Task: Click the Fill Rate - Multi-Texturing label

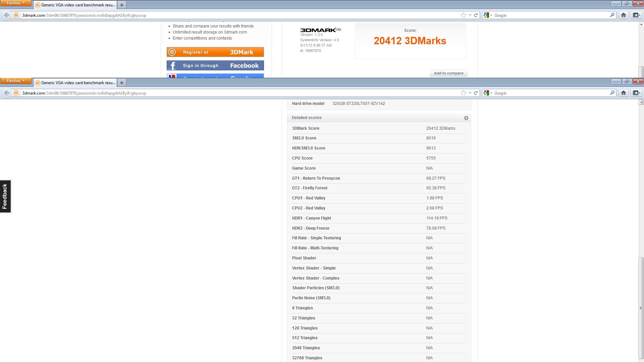Action: [315, 248]
